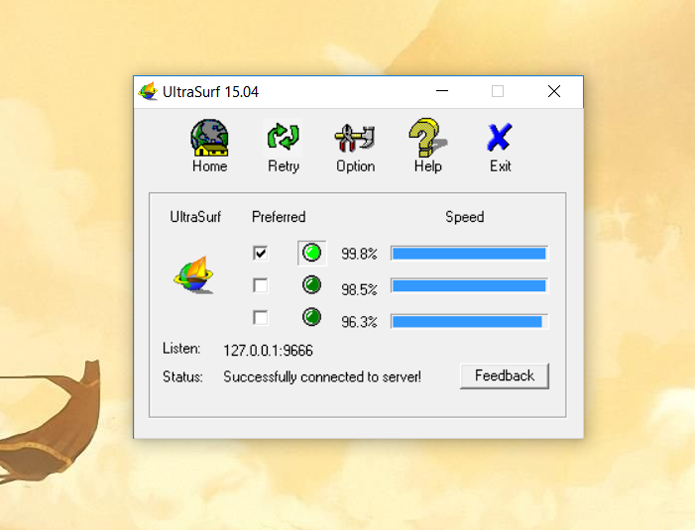This screenshot has width=695, height=530.
Task: Select the green indicator for 99.8% server
Action: coord(312,253)
